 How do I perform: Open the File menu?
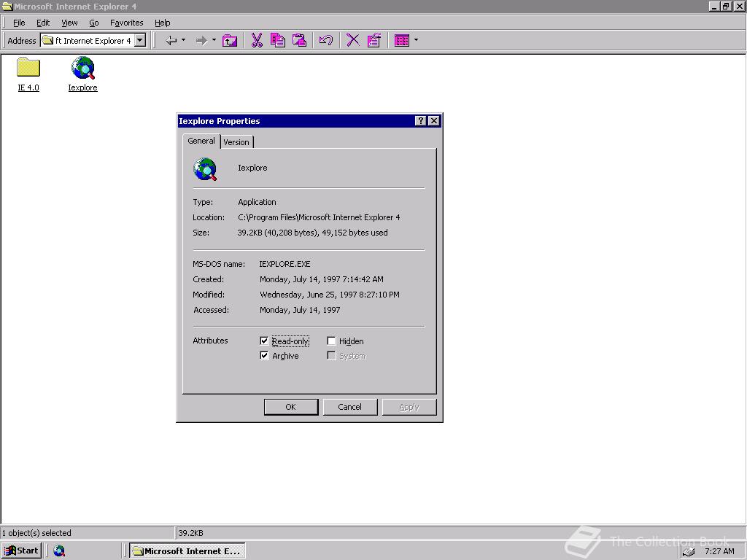[19, 23]
